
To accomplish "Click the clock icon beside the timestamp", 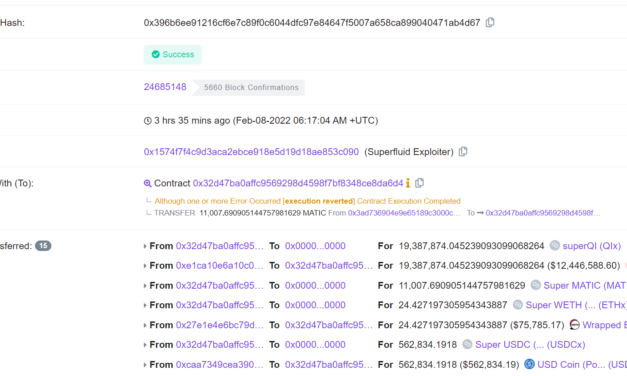I will tap(148, 120).
